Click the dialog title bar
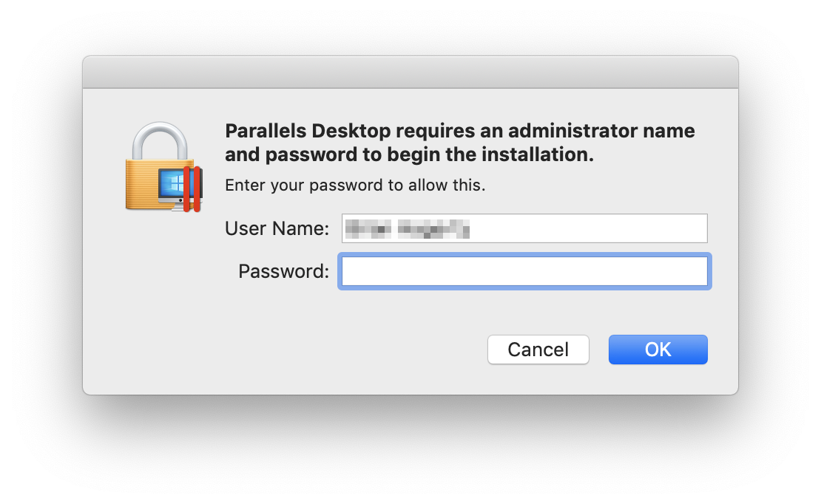 (x=410, y=71)
